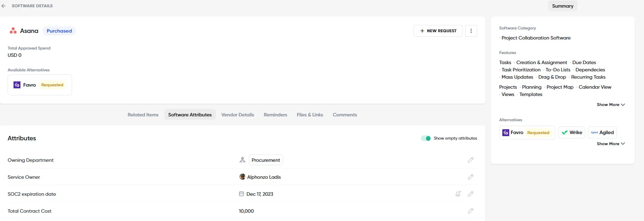Viewport: 644px width, 221px height.
Task: Click the New Request button
Action: pos(438,31)
